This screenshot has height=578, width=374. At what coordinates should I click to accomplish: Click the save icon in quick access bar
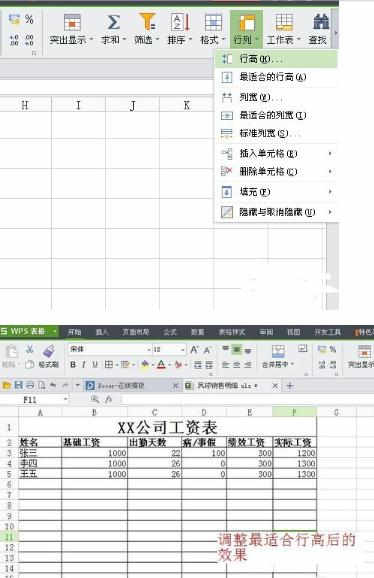[x=18, y=386]
